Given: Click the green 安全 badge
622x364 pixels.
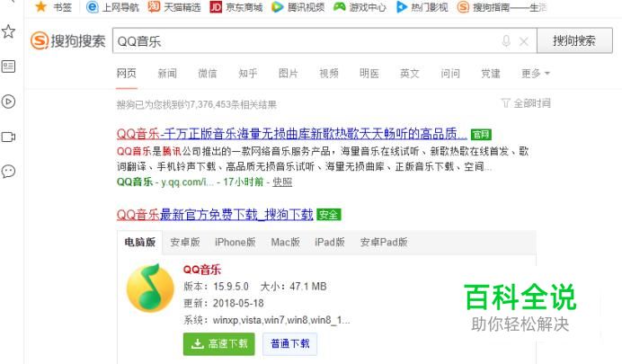Looking at the screenshot, I should pyautogui.click(x=329, y=215).
